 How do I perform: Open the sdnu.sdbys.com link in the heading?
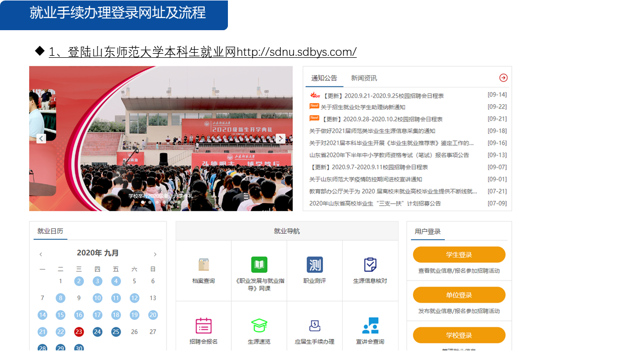coord(296,52)
